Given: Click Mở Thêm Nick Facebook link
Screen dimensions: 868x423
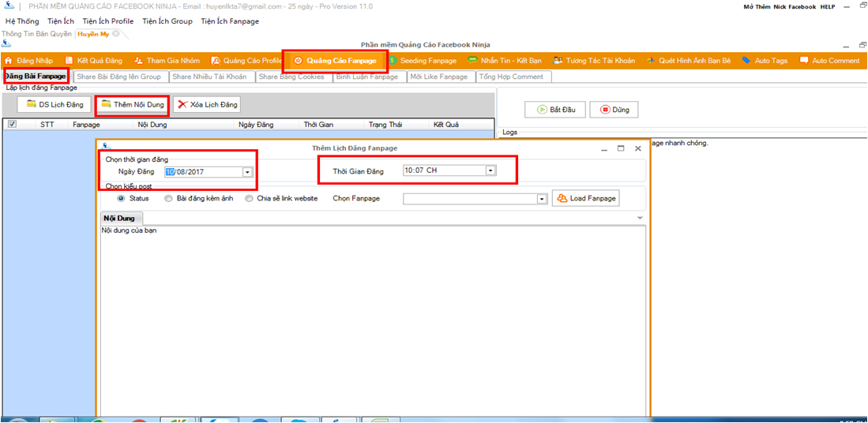Looking at the screenshot, I should 780,6.
